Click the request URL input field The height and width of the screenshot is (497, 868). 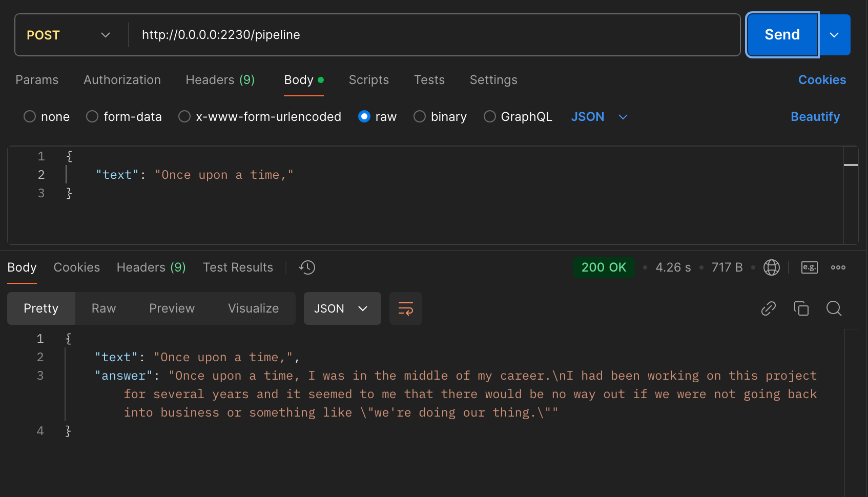click(x=433, y=35)
